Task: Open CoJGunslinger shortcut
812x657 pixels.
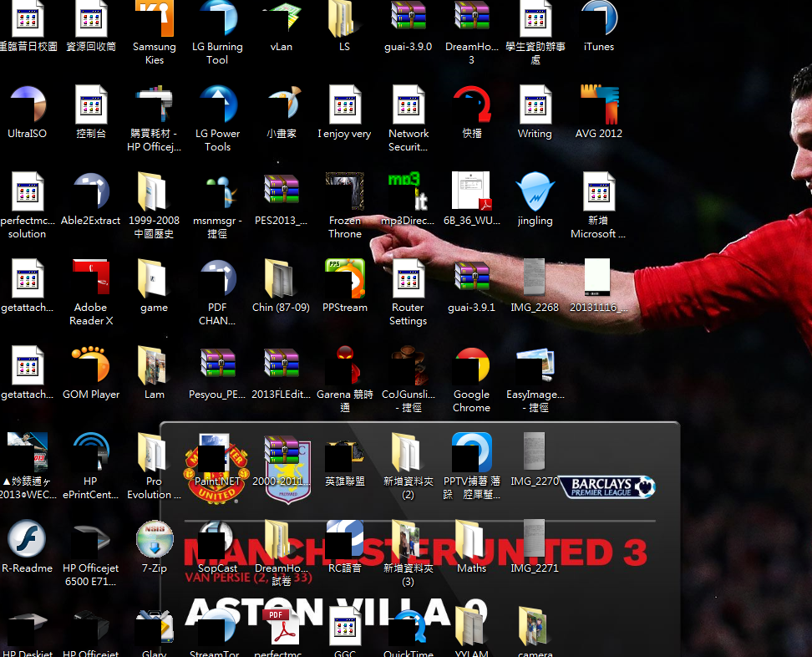Action: [x=408, y=366]
